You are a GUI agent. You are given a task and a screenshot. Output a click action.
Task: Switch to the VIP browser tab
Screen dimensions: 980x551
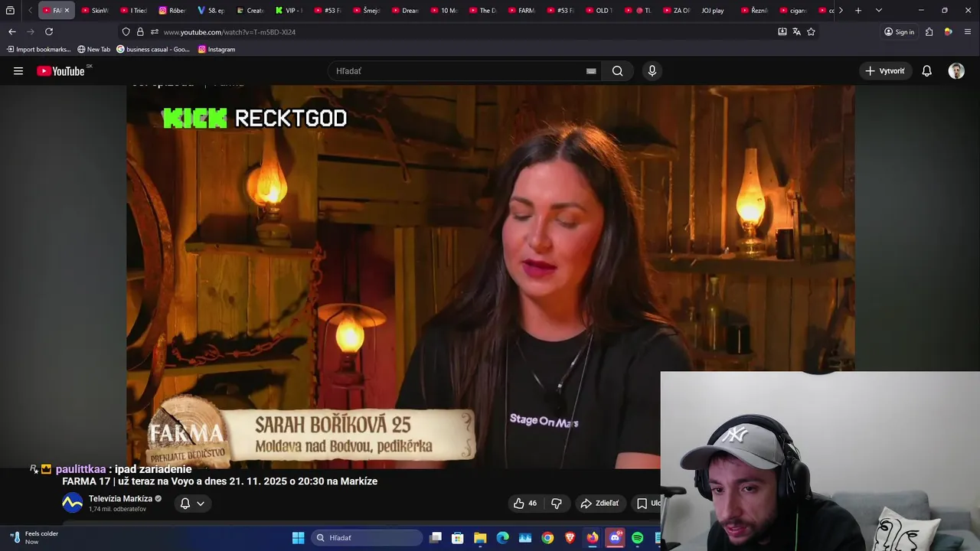click(x=289, y=11)
